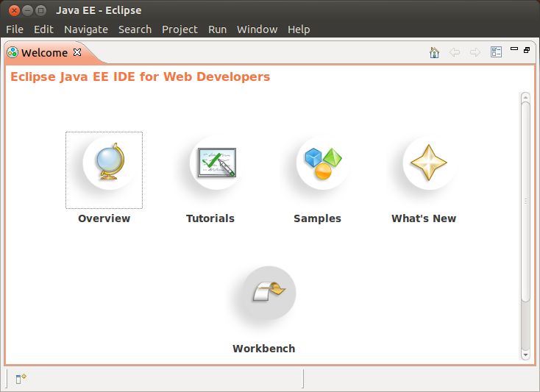Click the Navigate back arrow icon
540x392 pixels.
tap(455, 52)
